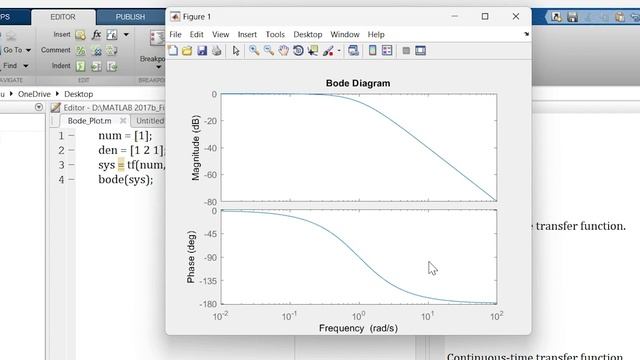Enable the Rotate 3D tool
640x360 pixels.
tap(298, 51)
